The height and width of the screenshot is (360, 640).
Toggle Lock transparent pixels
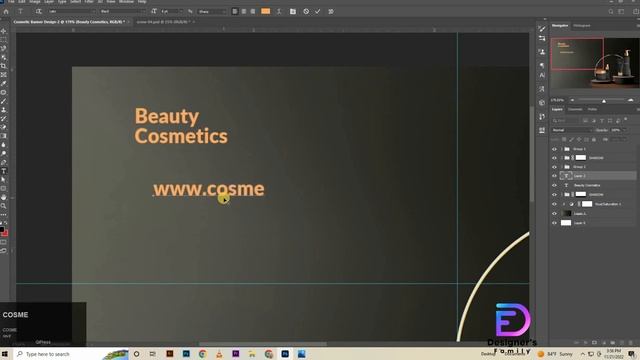564,140
